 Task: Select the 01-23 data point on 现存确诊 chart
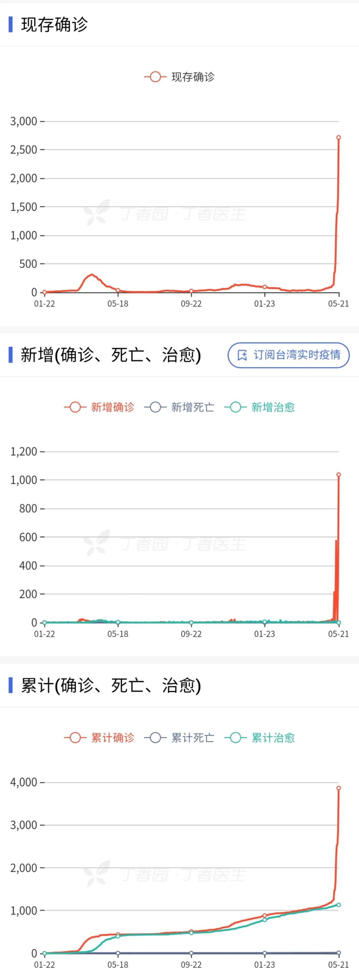pyautogui.click(x=265, y=287)
